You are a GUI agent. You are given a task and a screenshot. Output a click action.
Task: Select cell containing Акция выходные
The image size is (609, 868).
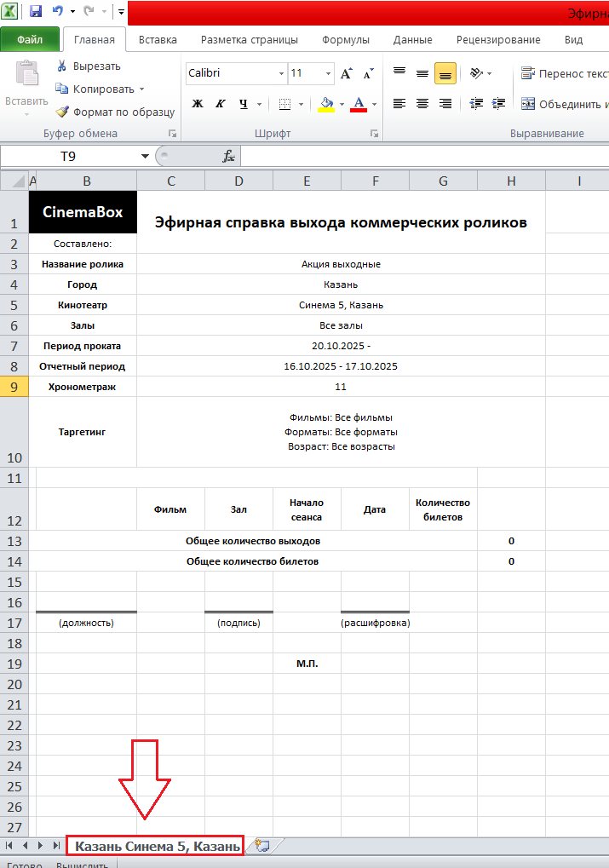point(341,264)
